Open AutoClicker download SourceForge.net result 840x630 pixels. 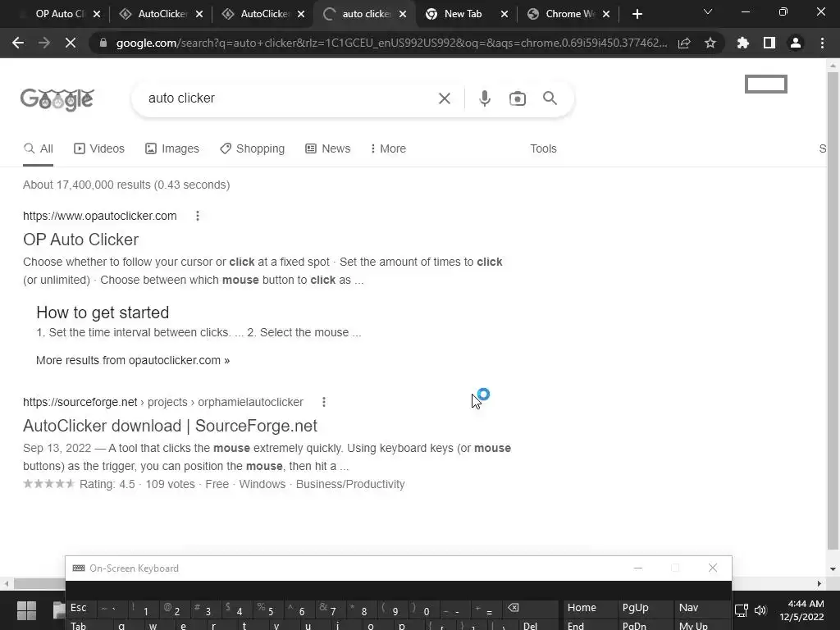(170, 426)
